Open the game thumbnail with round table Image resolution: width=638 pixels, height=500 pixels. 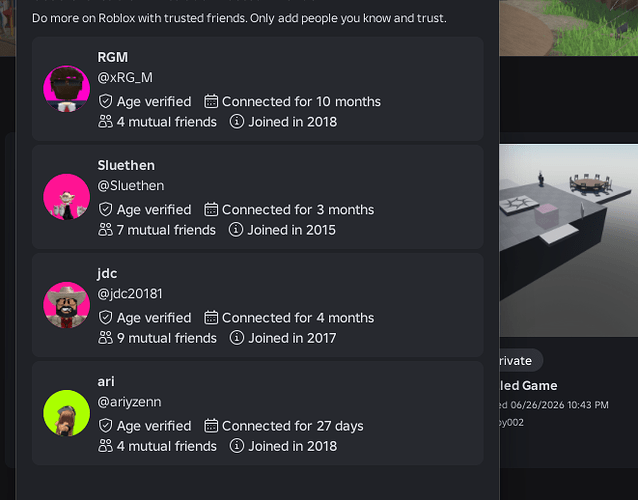pos(568,240)
